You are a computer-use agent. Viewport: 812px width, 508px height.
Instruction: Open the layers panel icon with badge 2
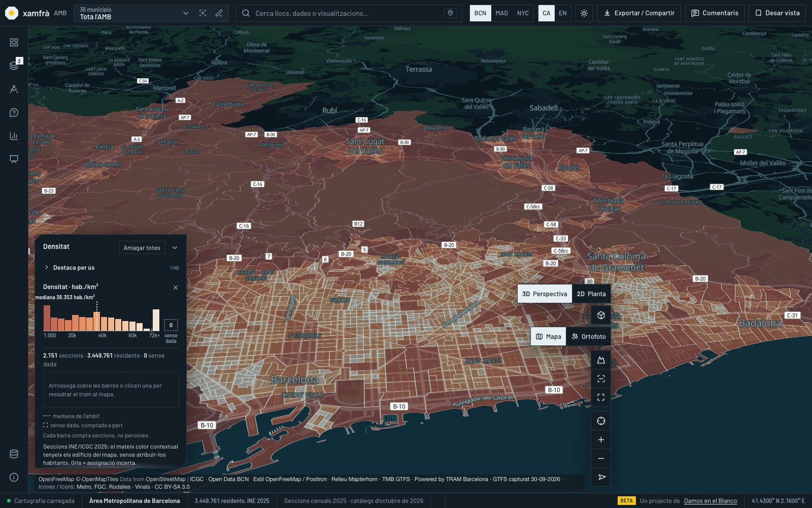14,66
